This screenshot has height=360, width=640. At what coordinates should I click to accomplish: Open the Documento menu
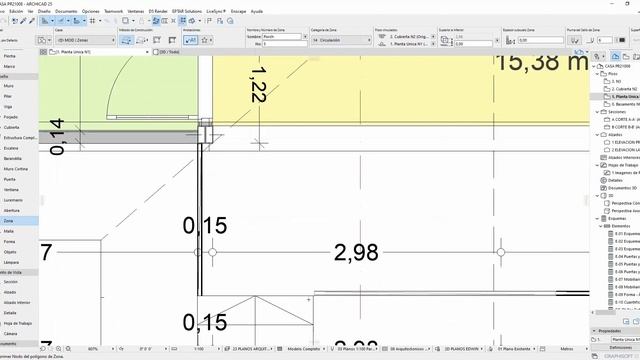click(x=66, y=11)
